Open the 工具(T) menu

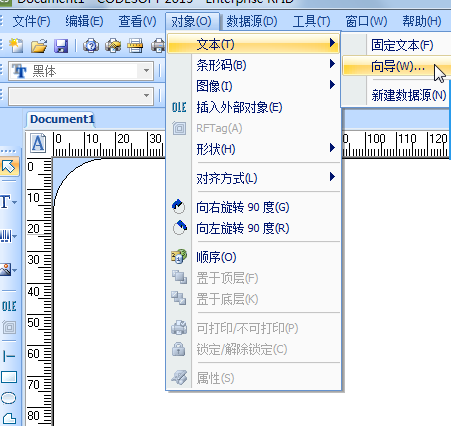point(311,22)
